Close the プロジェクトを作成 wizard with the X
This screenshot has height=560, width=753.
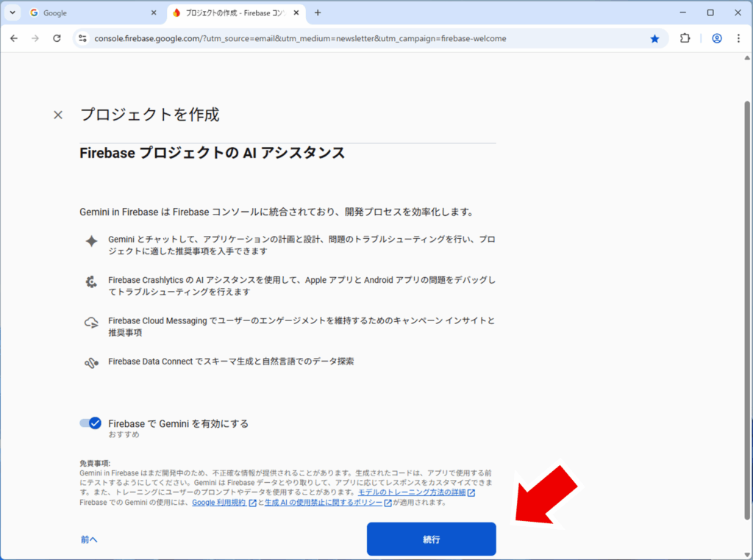(58, 115)
